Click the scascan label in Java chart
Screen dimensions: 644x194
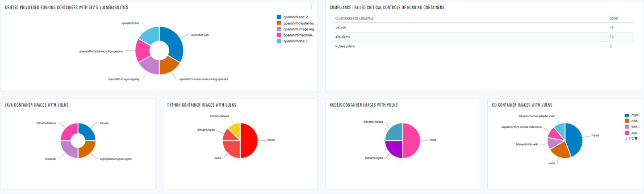(50, 159)
